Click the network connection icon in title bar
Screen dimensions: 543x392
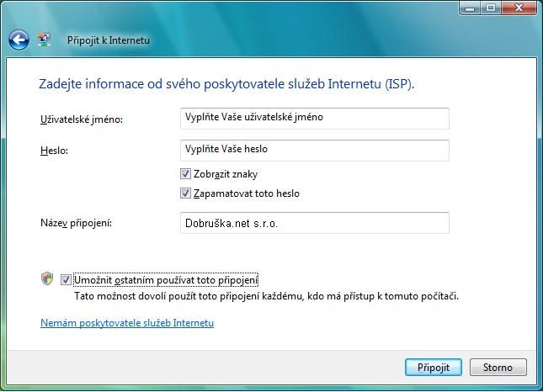tap(45, 39)
